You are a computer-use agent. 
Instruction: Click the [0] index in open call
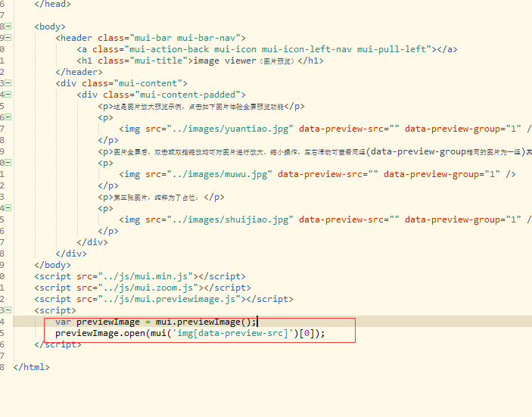[306, 333]
